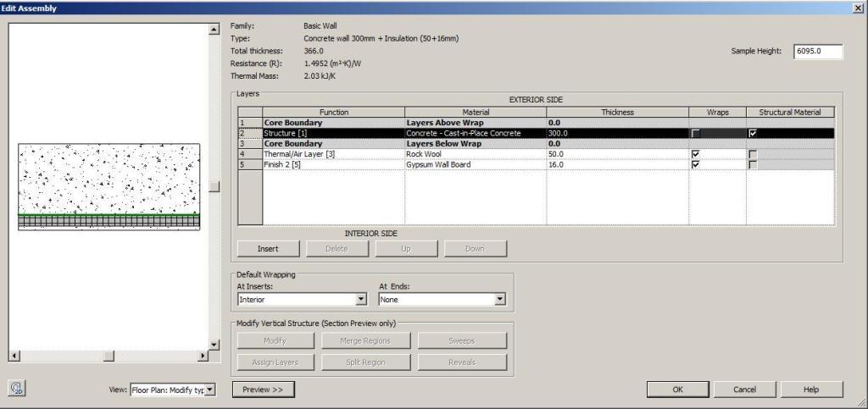Click the Merge Regions button
The image size is (868, 409).
(x=364, y=340)
